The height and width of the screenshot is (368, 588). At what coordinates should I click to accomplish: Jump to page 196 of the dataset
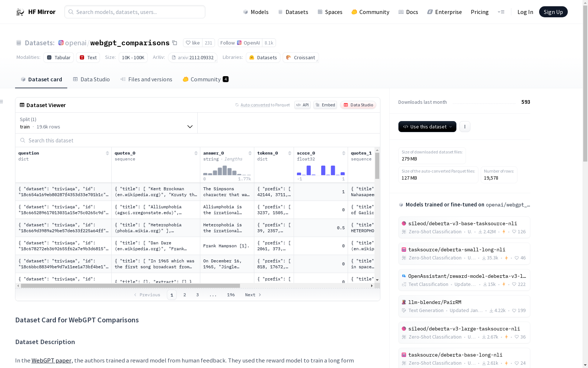pos(231,295)
